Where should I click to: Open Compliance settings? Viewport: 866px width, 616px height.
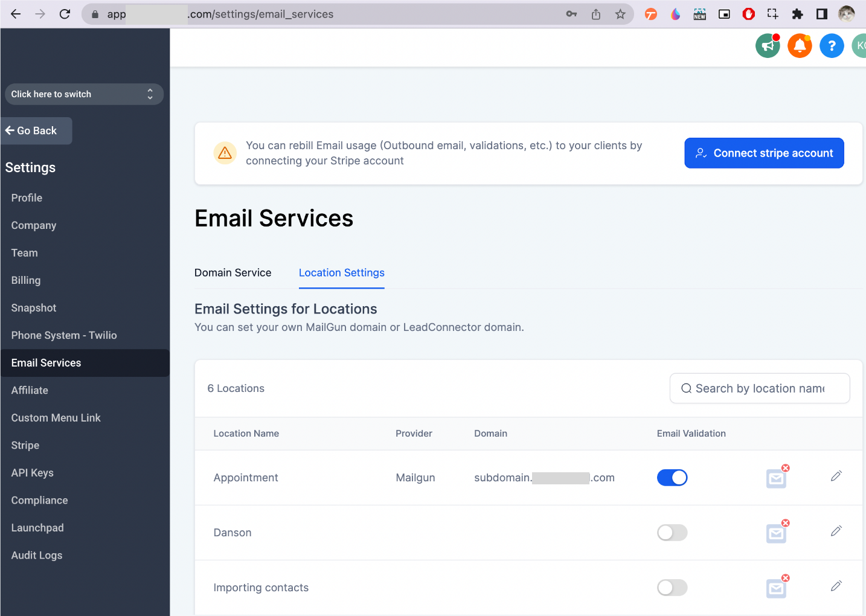coord(39,500)
